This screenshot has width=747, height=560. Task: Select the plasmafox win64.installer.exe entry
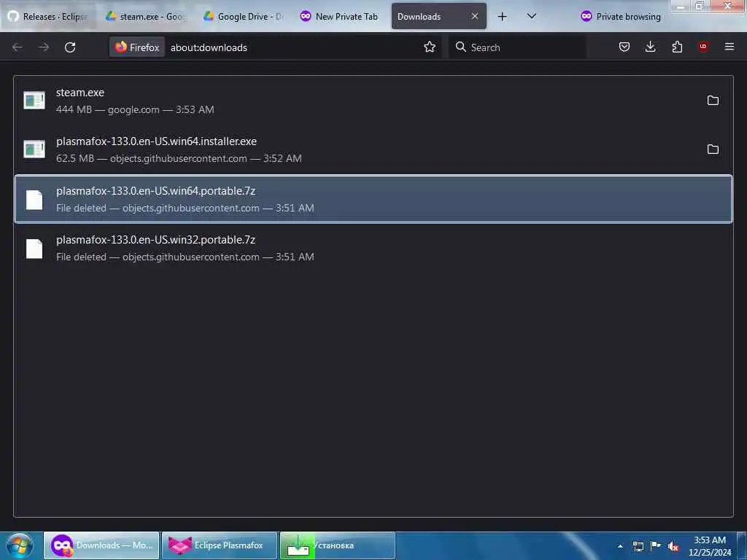tap(373, 150)
